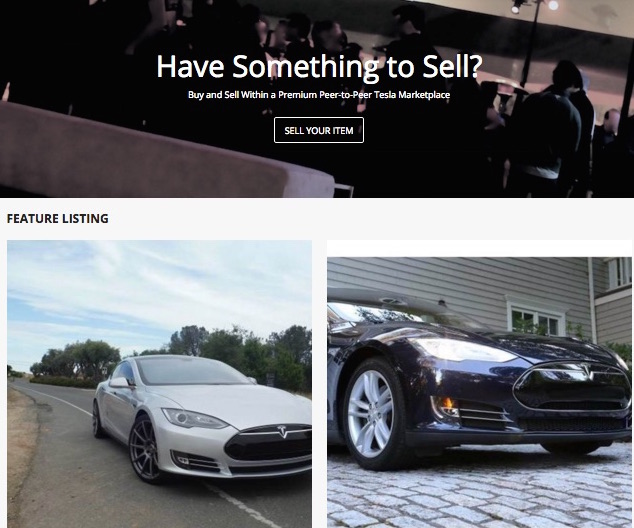Click the Tesla badge on the blue car
Viewport: 634px width, 528px height.
point(587,372)
